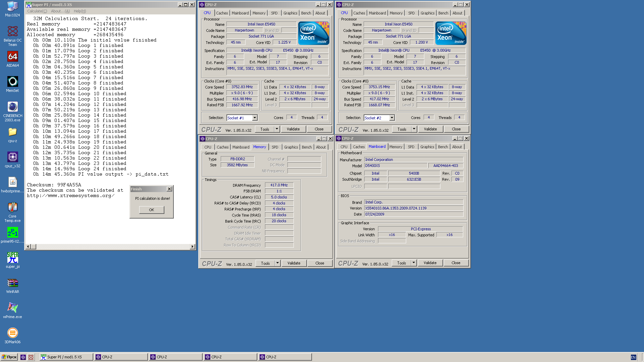644x362 pixels.
Task: Open Help menu in Super PI
Action: coord(80,11)
